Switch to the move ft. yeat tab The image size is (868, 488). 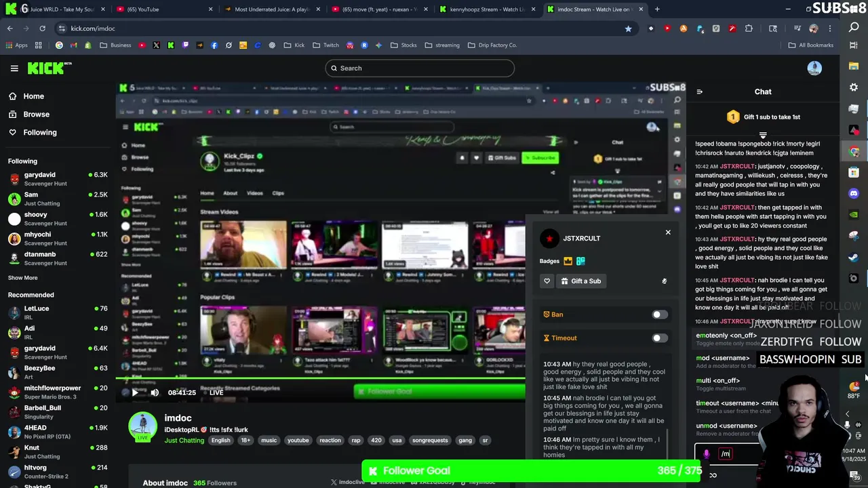(378, 9)
